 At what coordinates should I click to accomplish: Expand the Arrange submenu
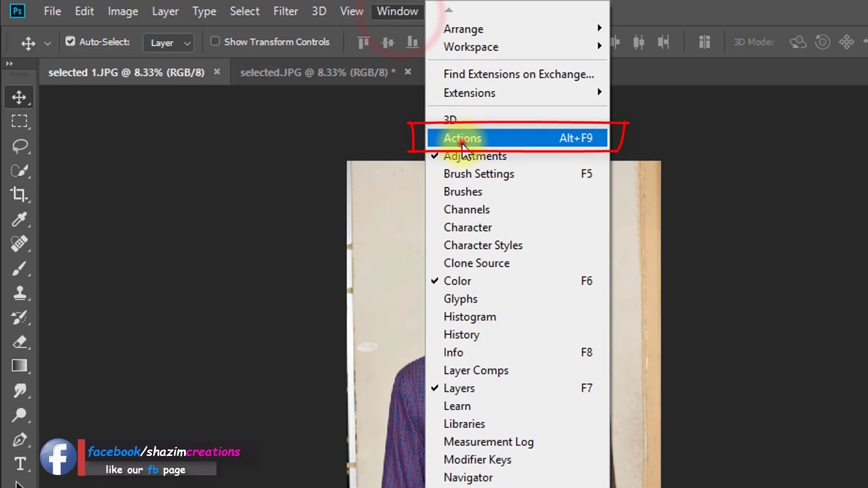pos(518,29)
